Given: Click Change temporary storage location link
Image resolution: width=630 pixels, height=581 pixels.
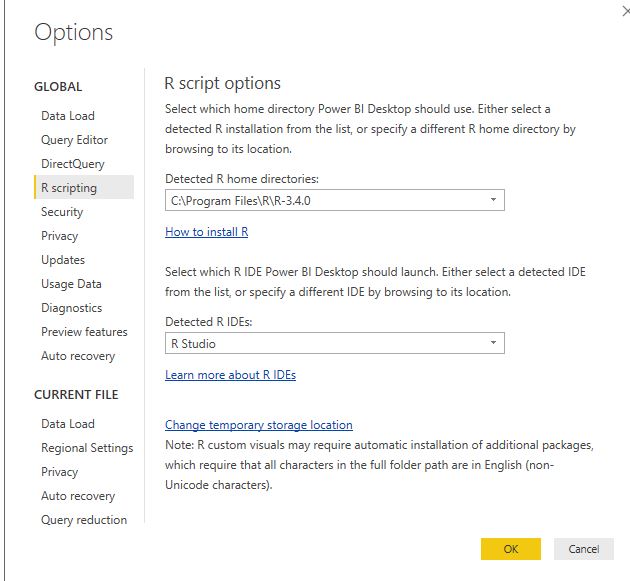Looking at the screenshot, I should (x=259, y=425).
